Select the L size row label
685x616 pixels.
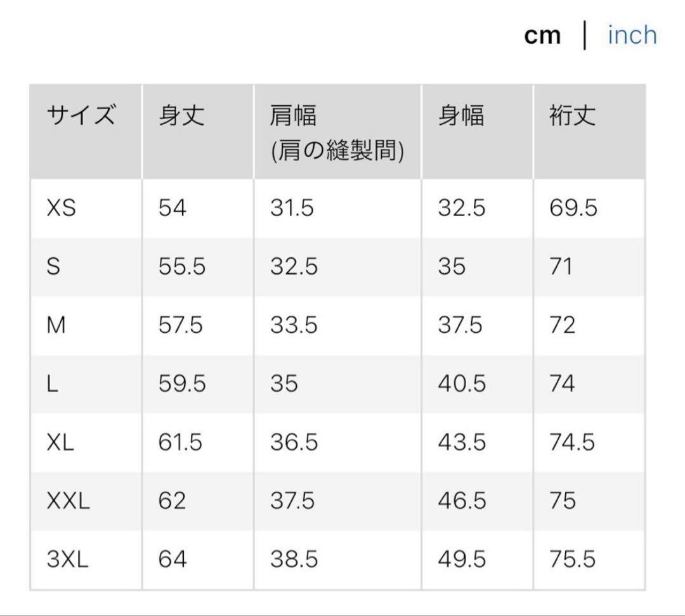pyautogui.click(x=53, y=384)
